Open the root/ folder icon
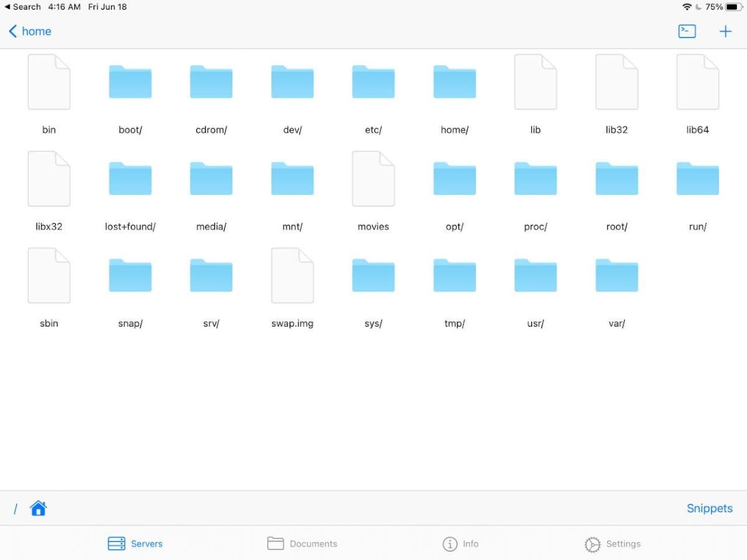The width and height of the screenshot is (747, 560). pyautogui.click(x=617, y=179)
